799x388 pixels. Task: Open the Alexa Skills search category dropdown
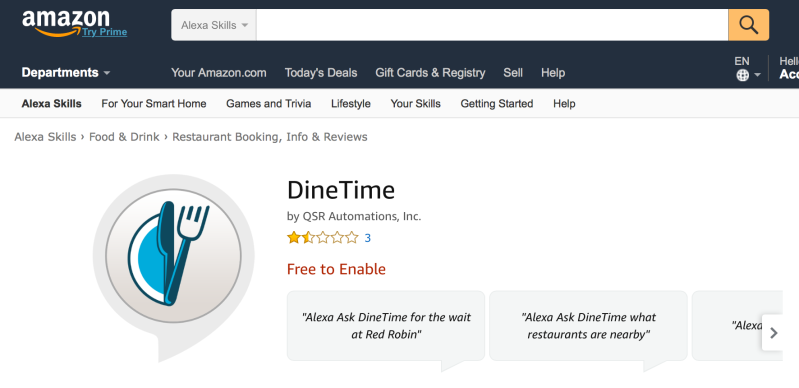click(214, 25)
